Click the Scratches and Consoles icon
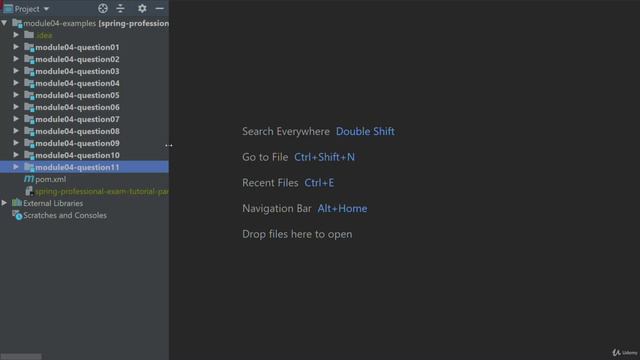640x360 pixels. click(17, 215)
